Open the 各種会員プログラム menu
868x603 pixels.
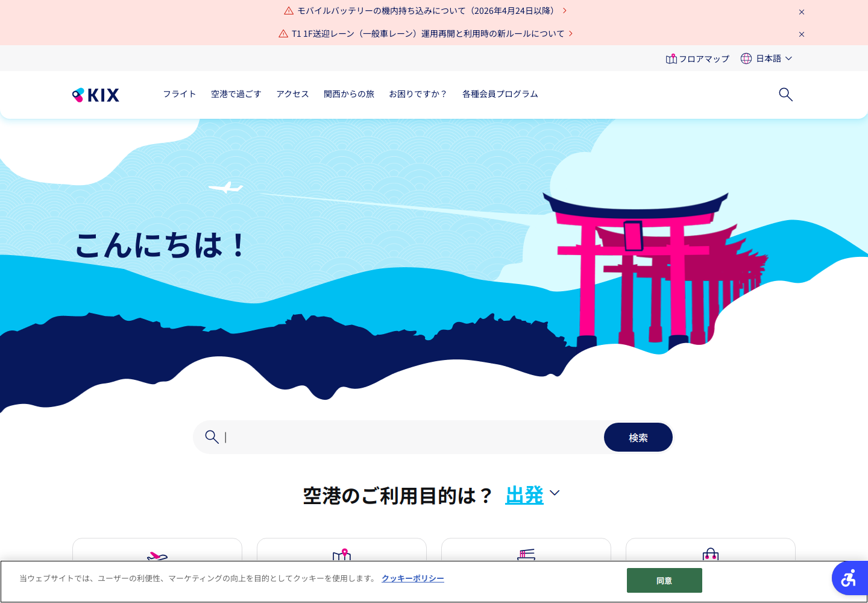click(500, 94)
